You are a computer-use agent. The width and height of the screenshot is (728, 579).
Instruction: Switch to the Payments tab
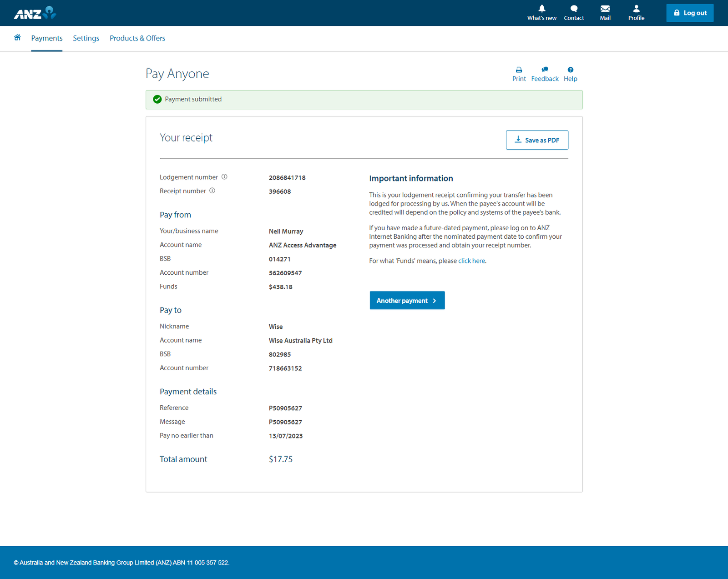[47, 38]
